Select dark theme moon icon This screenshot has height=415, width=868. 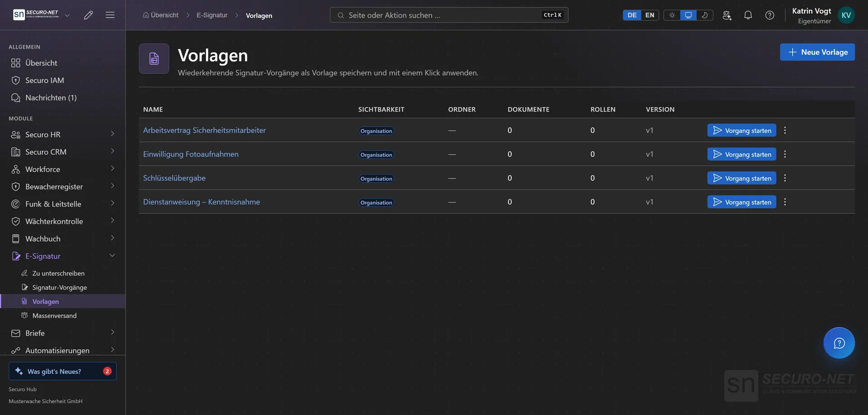705,15
